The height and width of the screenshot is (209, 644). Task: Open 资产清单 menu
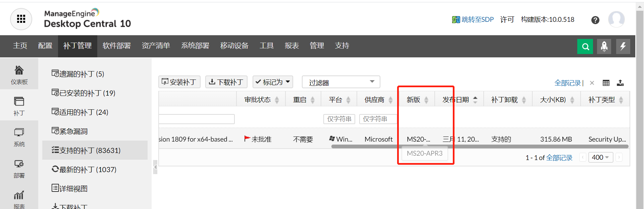[156, 46]
